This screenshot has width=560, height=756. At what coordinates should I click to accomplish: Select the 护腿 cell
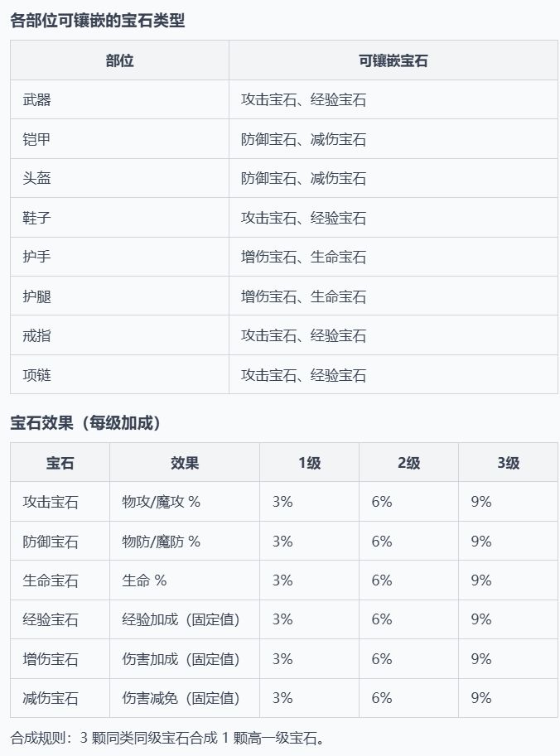pyautogui.click(x=37, y=296)
